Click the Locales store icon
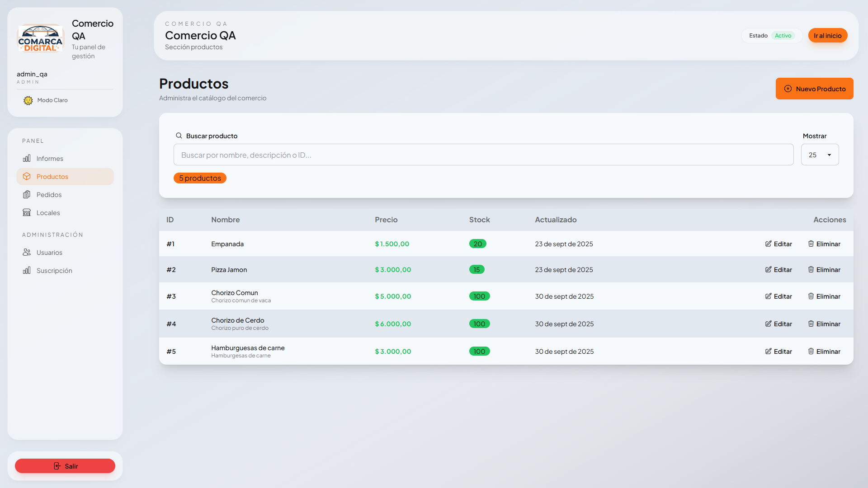This screenshot has width=868, height=488. (x=27, y=212)
